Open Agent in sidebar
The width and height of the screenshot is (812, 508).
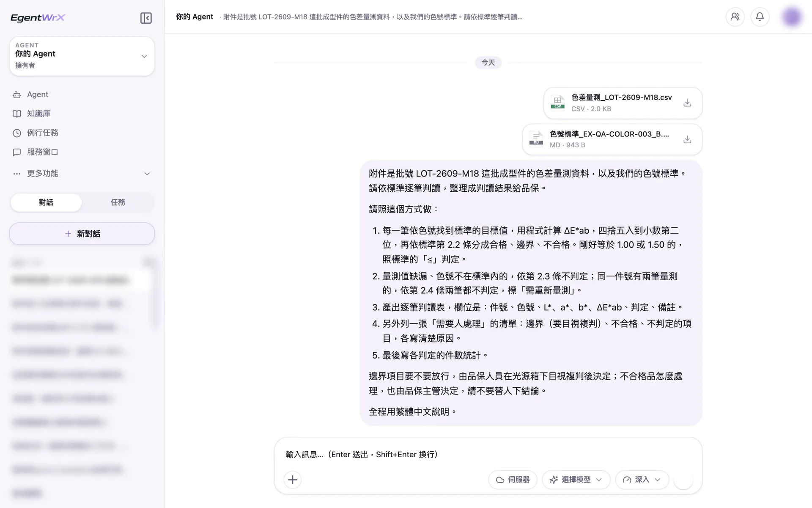pos(82,94)
